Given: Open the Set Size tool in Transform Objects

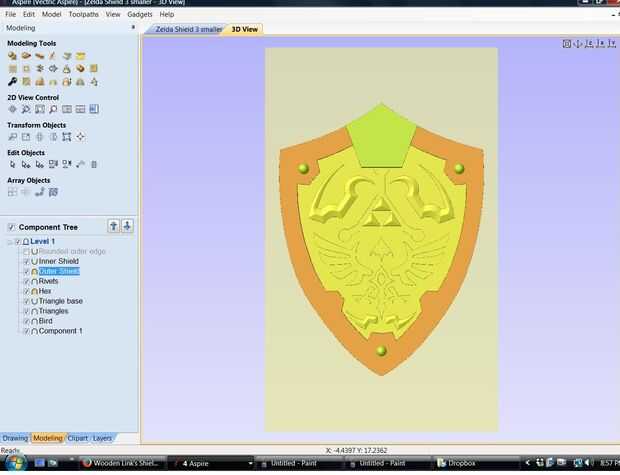Looking at the screenshot, I should pyautogui.click(x=26, y=137).
